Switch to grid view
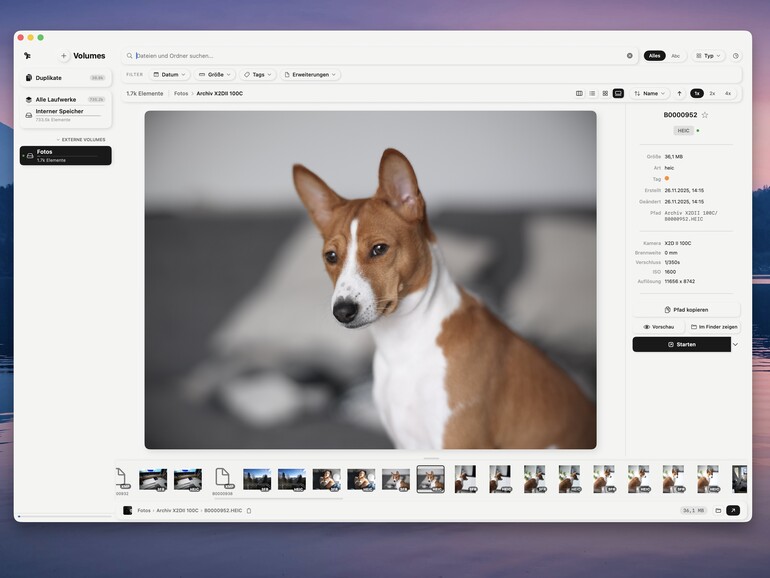This screenshot has height=578, width=770. [x=605, y=93]
